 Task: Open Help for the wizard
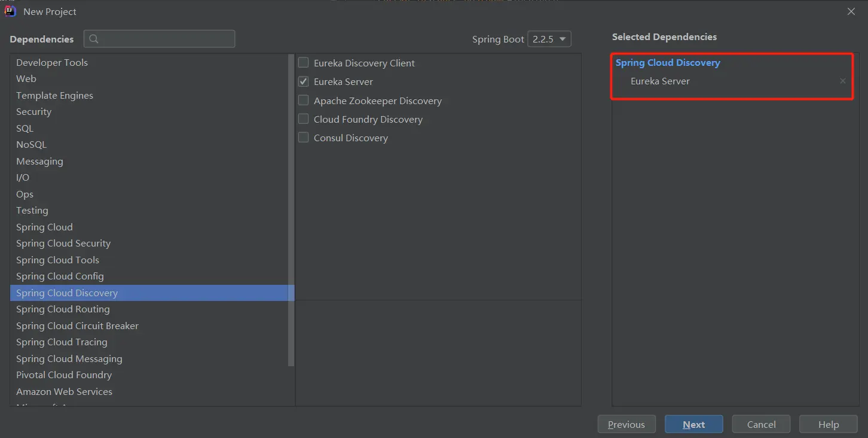point(829,424)
